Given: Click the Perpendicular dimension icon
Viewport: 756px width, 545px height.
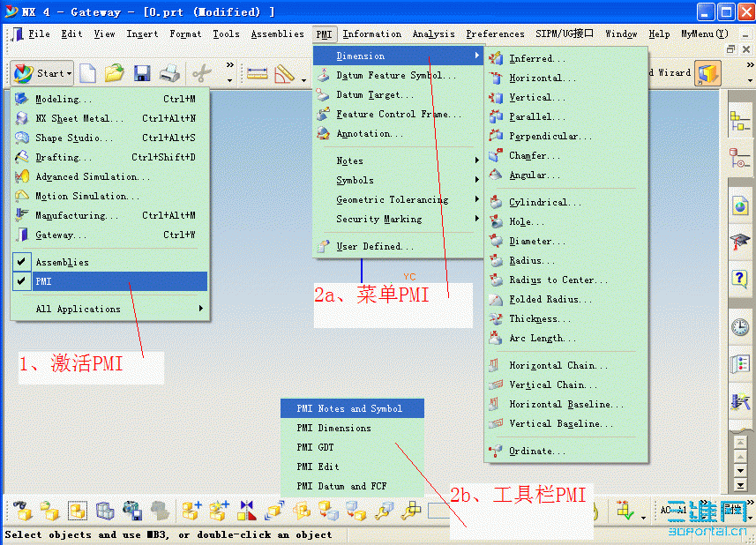Looking at the screenshot, I should pyautogui.click(x=496, y=136).
